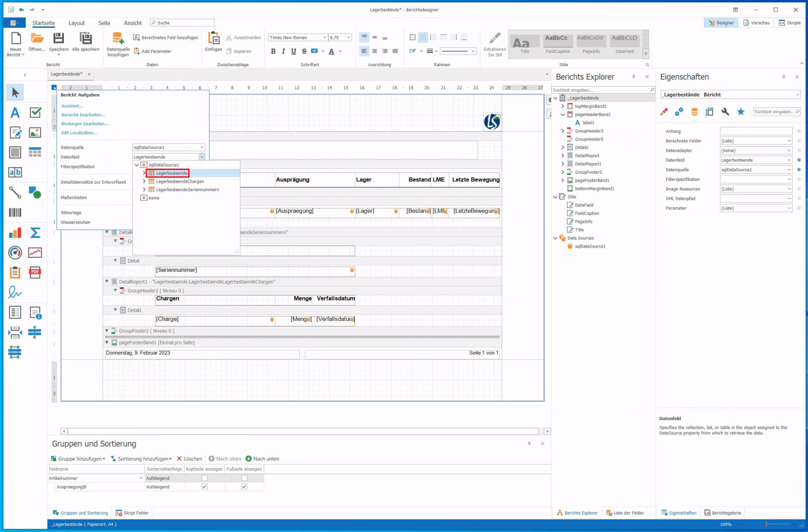Check Kopfzeile anzeigen for Artikelnummer row
808x532 pixels.
204,478
